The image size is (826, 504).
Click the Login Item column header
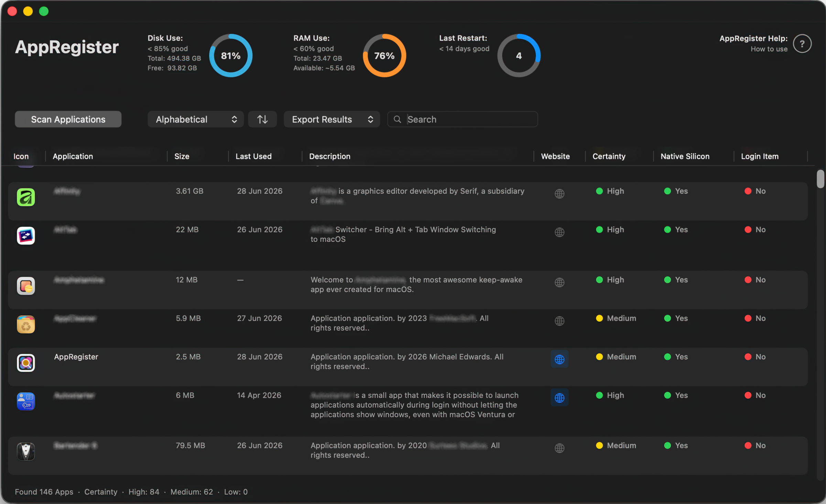click(760, 156)
